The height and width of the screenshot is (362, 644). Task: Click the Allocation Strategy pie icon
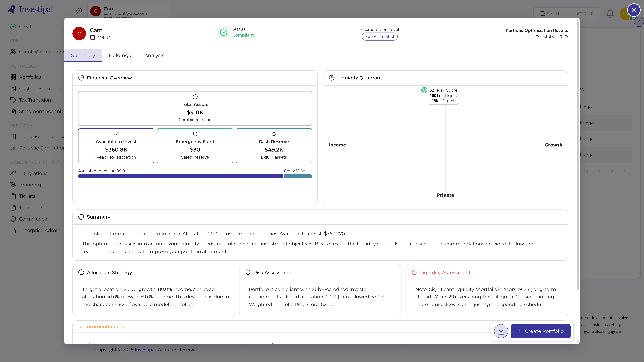pos(81,272)
